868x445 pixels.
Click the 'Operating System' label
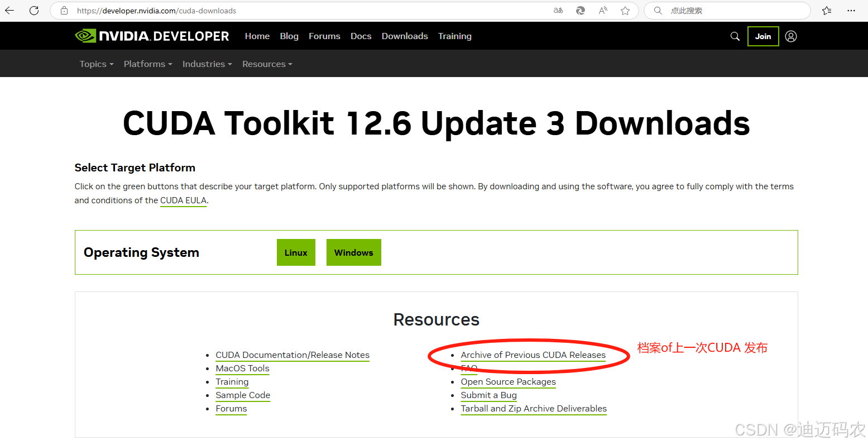pyautogui.click(x=141, y=252)
